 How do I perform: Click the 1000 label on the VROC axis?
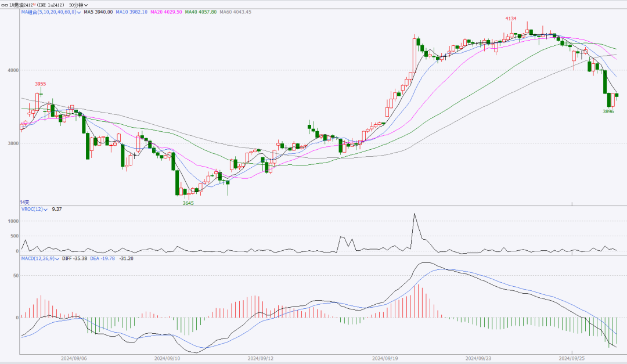point(13,221)
